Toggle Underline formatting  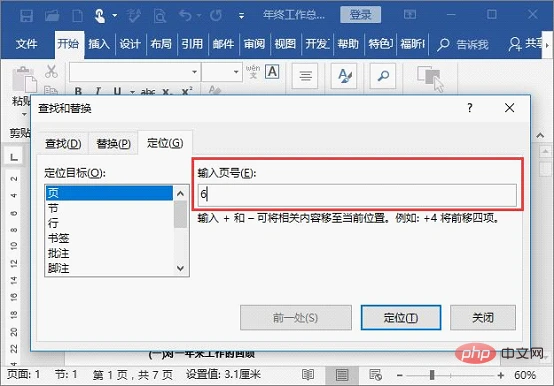click(x=117, y=91)
